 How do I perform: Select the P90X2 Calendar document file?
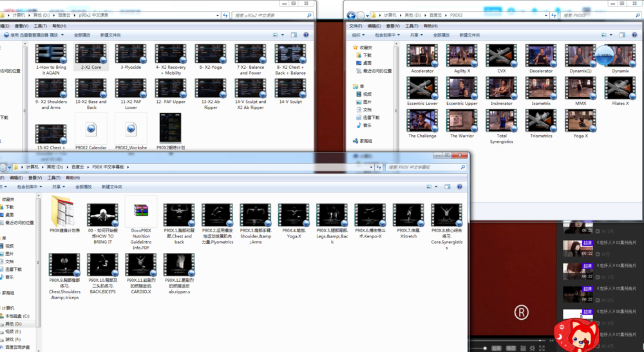click(91, 131)
